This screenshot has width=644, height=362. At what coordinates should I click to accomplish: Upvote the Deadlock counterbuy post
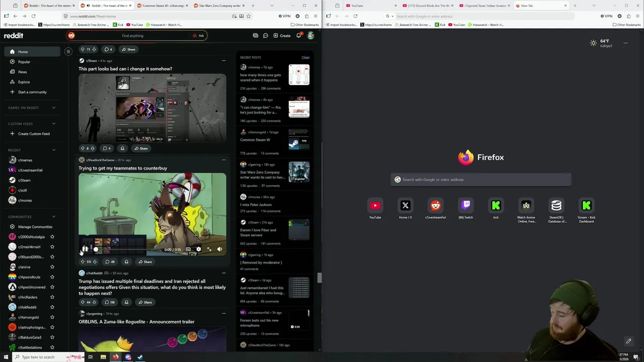click(83, 261)
